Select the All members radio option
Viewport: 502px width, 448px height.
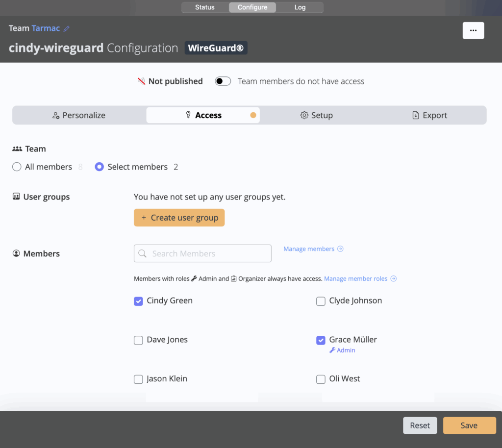(17, 167)
